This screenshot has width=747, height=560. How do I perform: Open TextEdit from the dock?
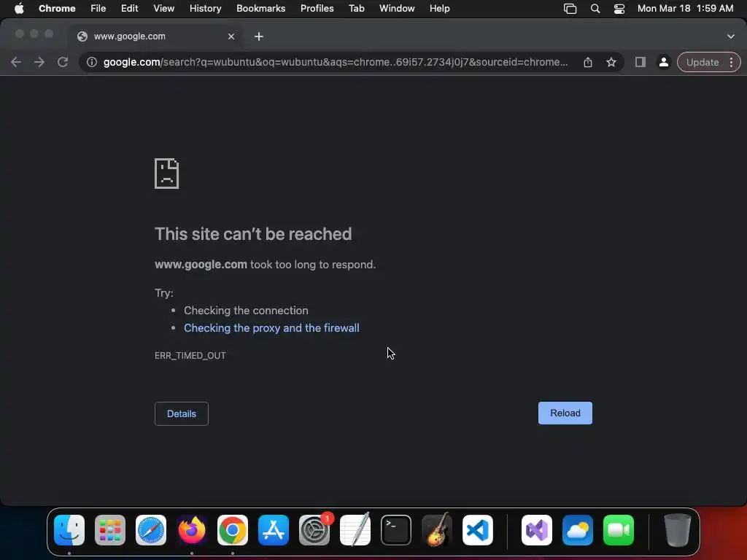(355, 530)
